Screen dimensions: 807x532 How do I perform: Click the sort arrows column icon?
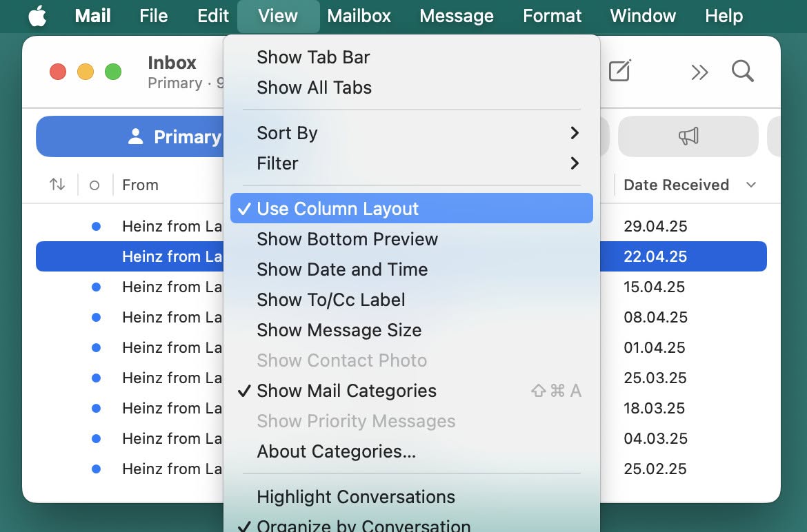point(57,185)
